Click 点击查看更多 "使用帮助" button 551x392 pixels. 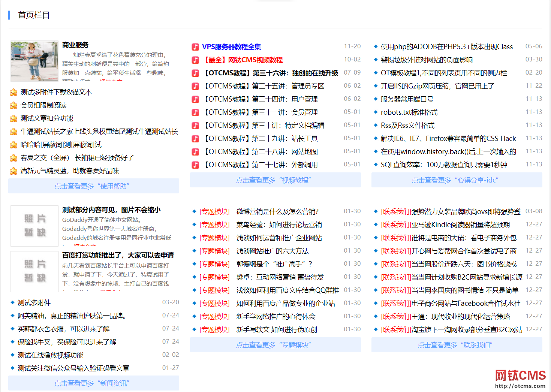[x=93, y=186]
